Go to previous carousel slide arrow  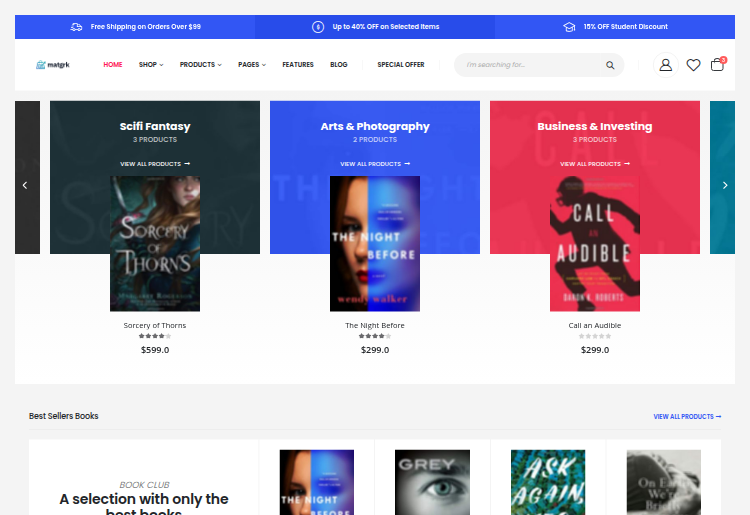point(25,185)
